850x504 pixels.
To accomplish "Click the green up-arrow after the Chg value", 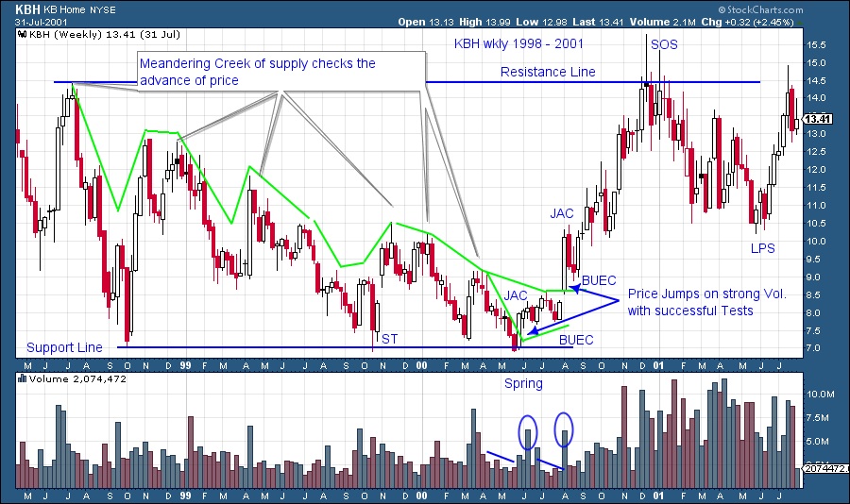I will coord(800,23).
